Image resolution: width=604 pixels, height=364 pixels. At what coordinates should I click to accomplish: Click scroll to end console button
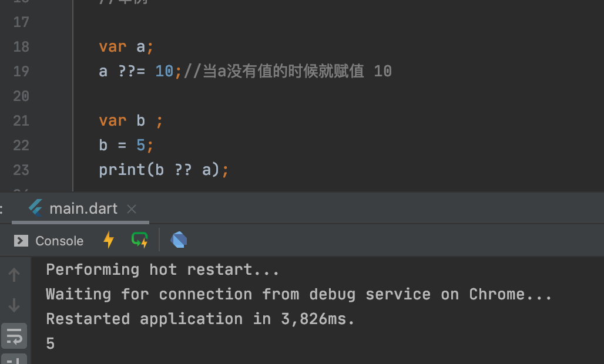[14, 359]
